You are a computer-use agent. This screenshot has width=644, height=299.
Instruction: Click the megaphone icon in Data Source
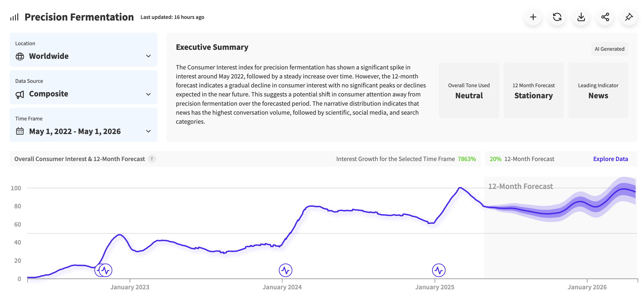click(x=20, y=94)
